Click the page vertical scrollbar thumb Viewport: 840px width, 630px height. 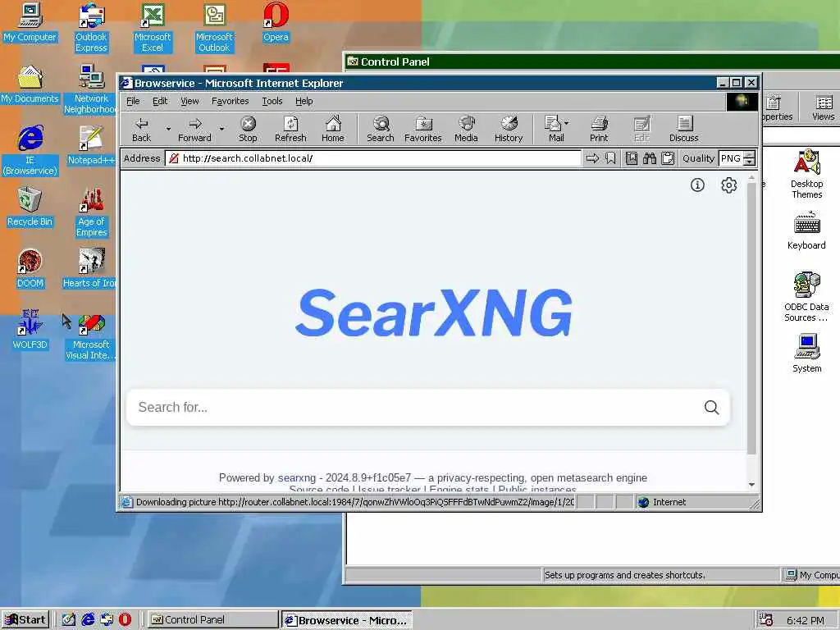pos(751,318)
